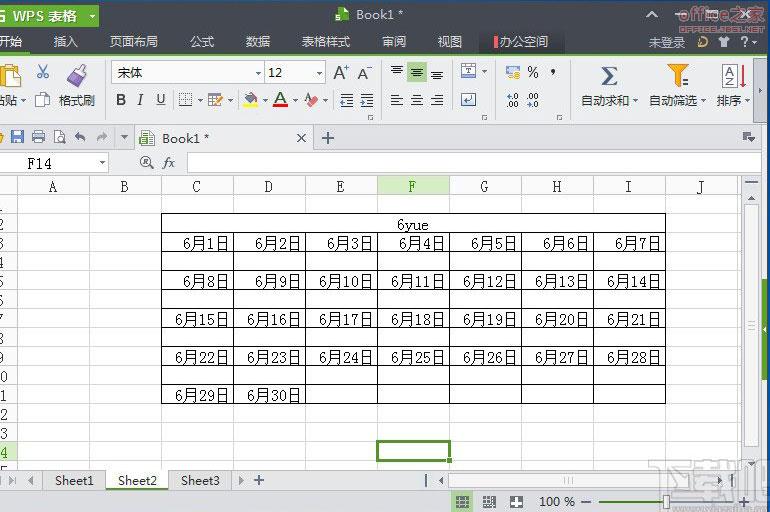This screenshot has height=512, width=770.
Task: Toggle Italic formatting
Action: [140, 100]
